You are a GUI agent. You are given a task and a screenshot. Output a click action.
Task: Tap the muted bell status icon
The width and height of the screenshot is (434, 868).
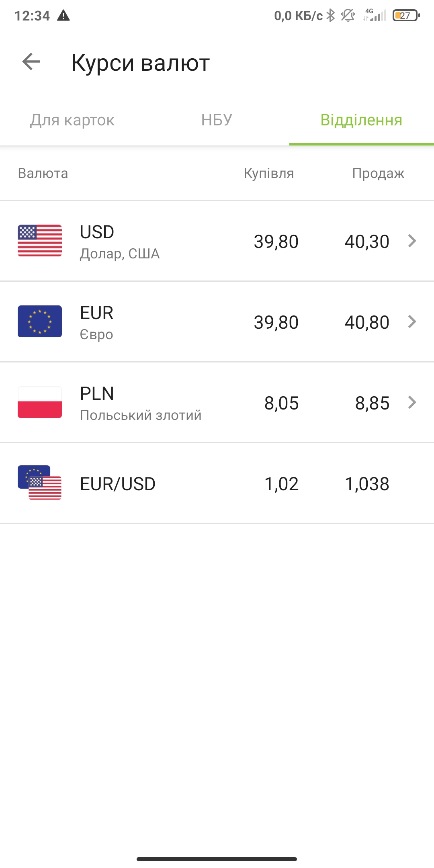pyautogui.click(x=348, y=16)
